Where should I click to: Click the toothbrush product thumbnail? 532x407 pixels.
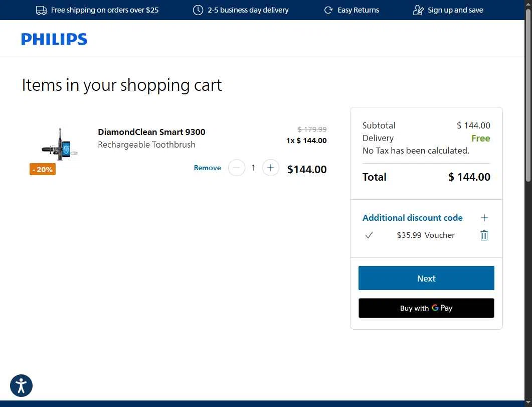(60, 144)
